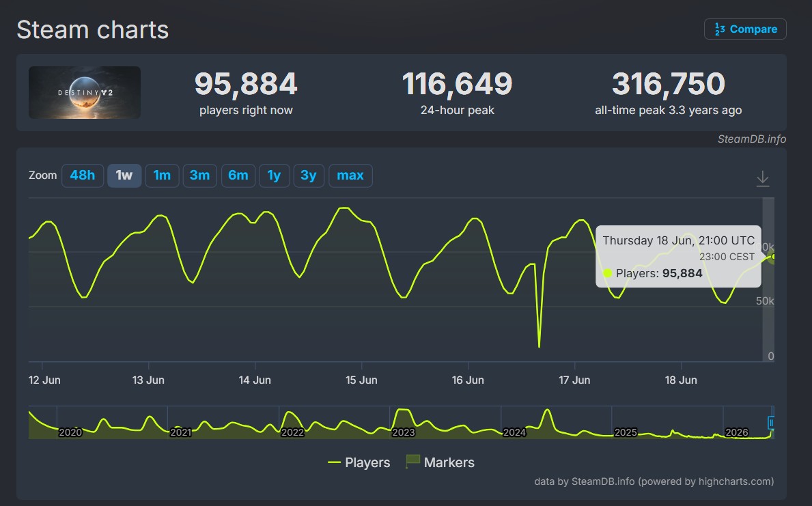Select the 48h zoom range
The image size is (812, 506).
pos(83,175)
